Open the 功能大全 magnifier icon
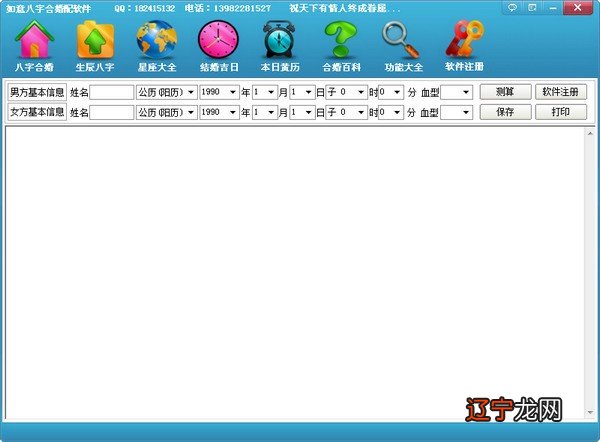The width and height of the screenshot is (600, 442). (403, 41)
